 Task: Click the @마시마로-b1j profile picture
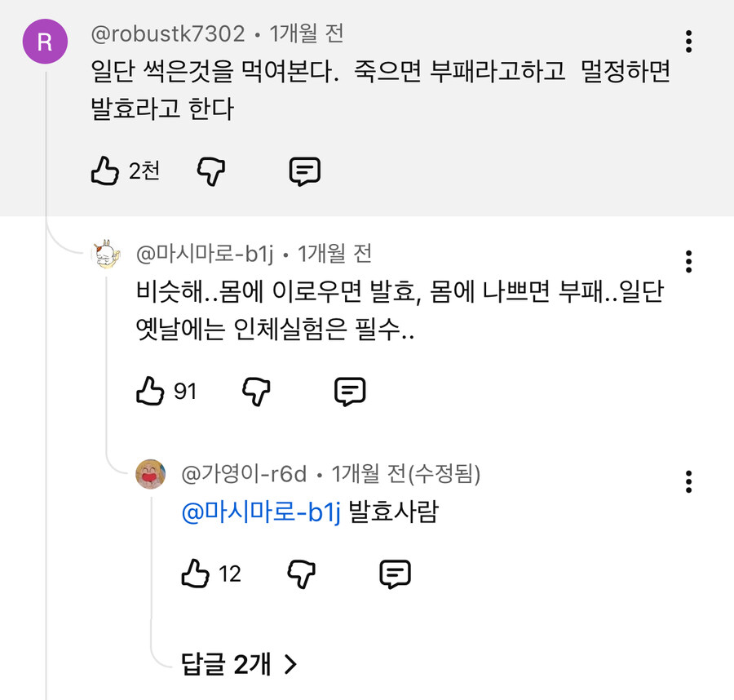coord(106,255)
